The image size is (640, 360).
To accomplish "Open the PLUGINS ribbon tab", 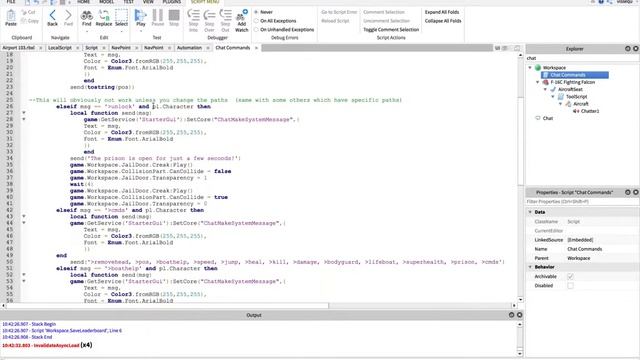I will click(171, 2).
